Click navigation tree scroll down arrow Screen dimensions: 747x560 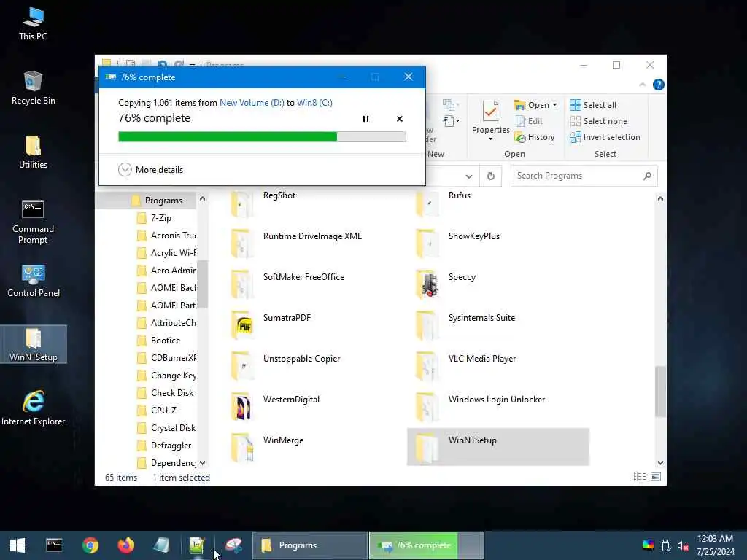pos(203,463)
